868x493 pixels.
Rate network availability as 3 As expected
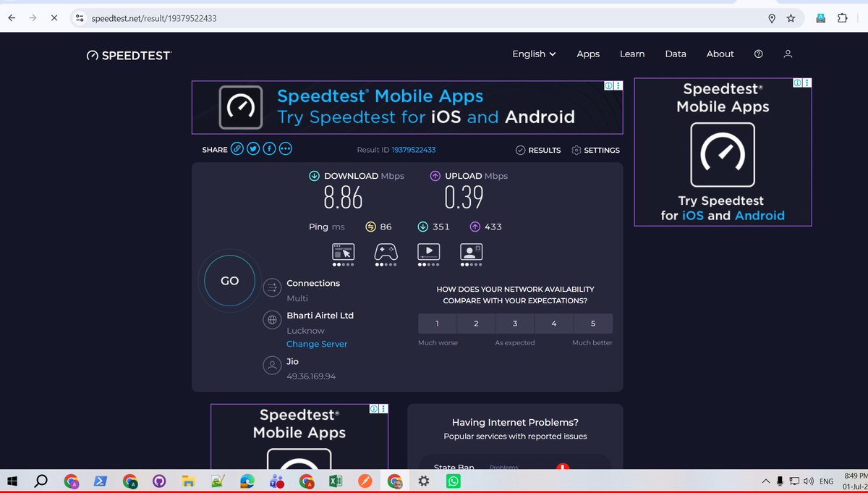click(515, 324)
